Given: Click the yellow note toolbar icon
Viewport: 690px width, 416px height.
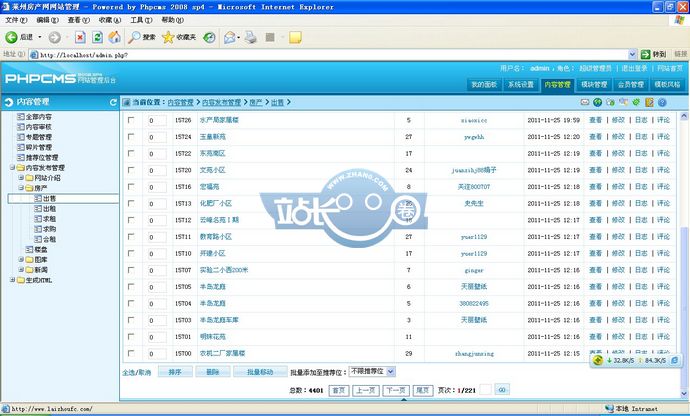Looking at the screenshot, I should [295, 37].
